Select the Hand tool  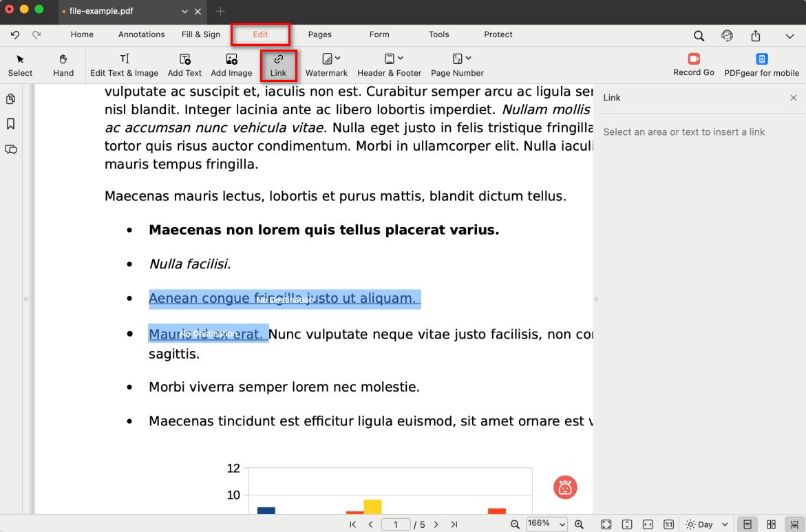click(x=63, y=65)
